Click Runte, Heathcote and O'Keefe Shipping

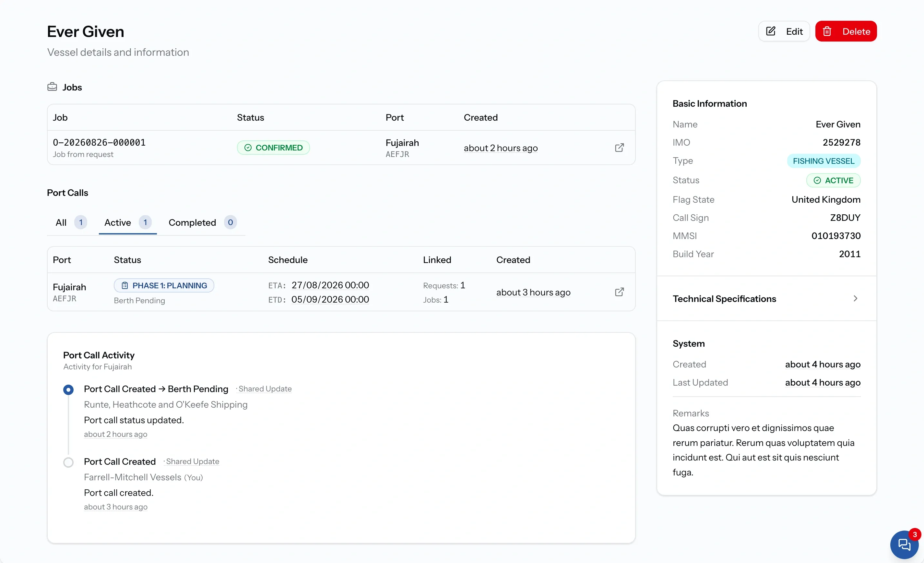166,404
